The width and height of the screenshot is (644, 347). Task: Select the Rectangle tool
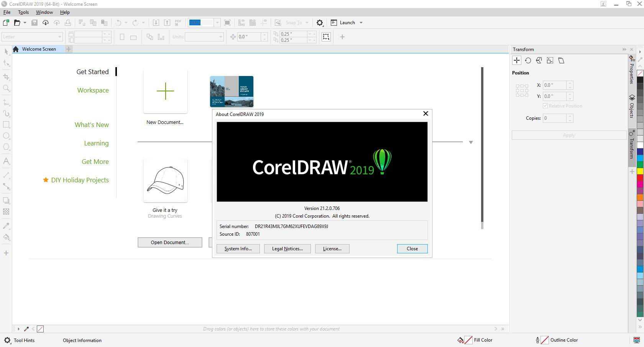6,124
